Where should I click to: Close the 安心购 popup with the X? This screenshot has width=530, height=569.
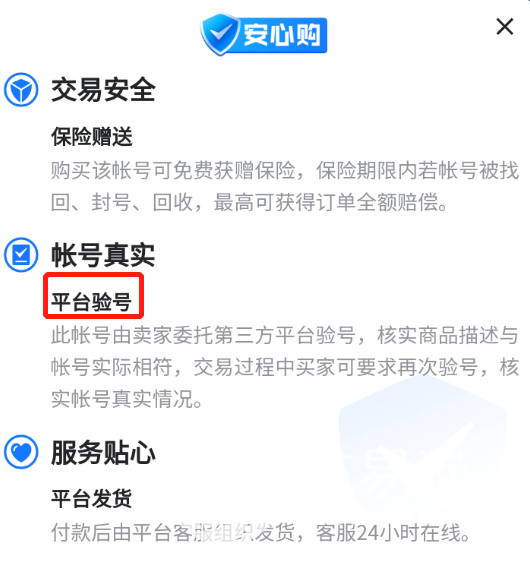(505, 27)
